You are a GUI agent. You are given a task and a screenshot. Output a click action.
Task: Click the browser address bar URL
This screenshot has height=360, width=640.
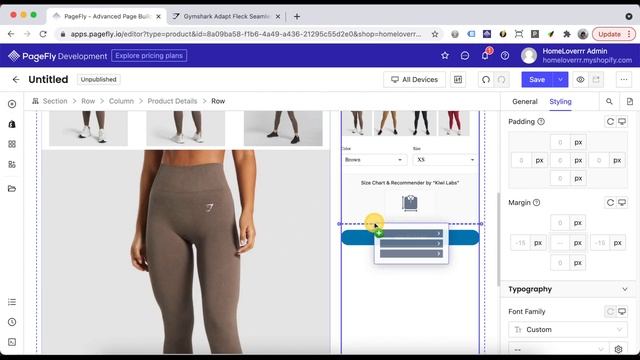(245, 34)
